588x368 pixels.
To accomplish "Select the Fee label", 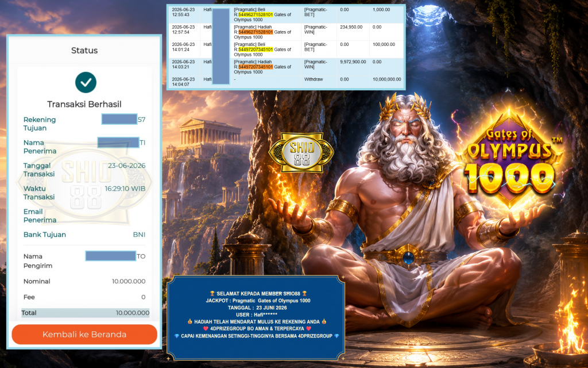I will pyautogui.click(x=29, y=297).
